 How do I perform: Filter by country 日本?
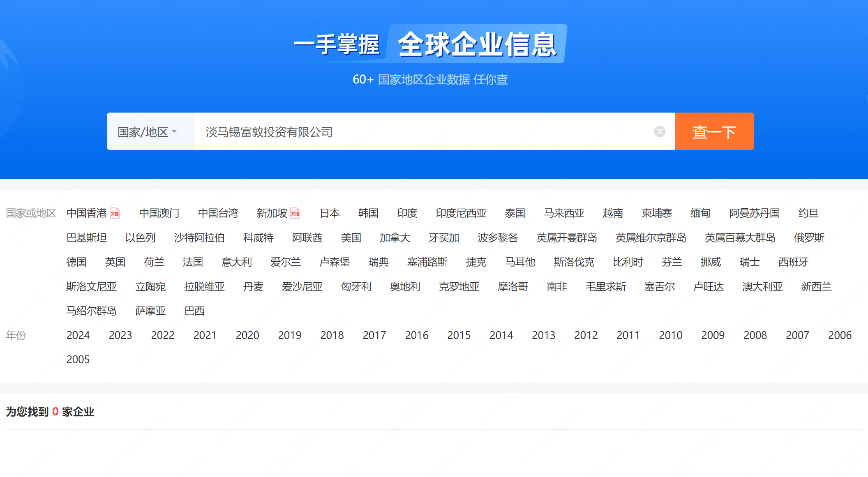pyautogui.click(x=330, y=213)
